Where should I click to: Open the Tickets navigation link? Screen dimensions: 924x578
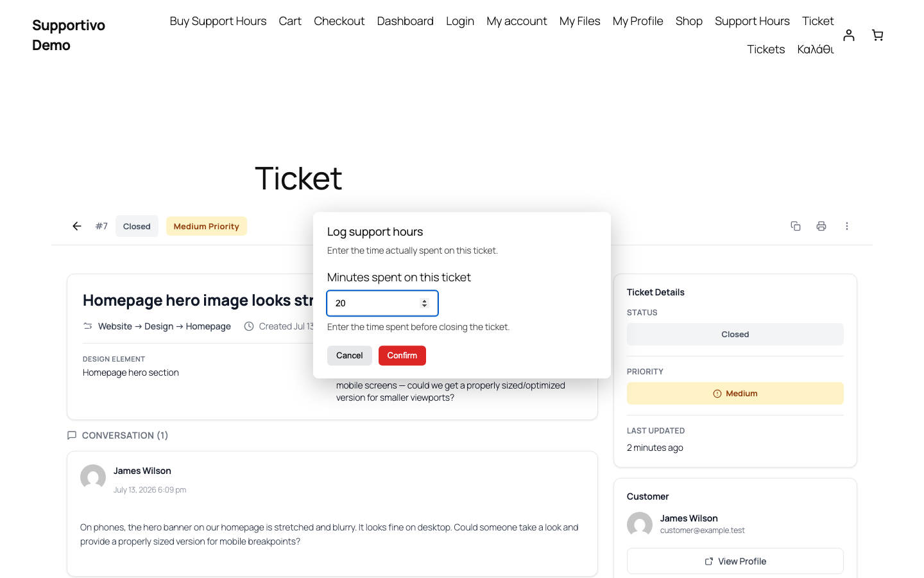coord(766,49)
